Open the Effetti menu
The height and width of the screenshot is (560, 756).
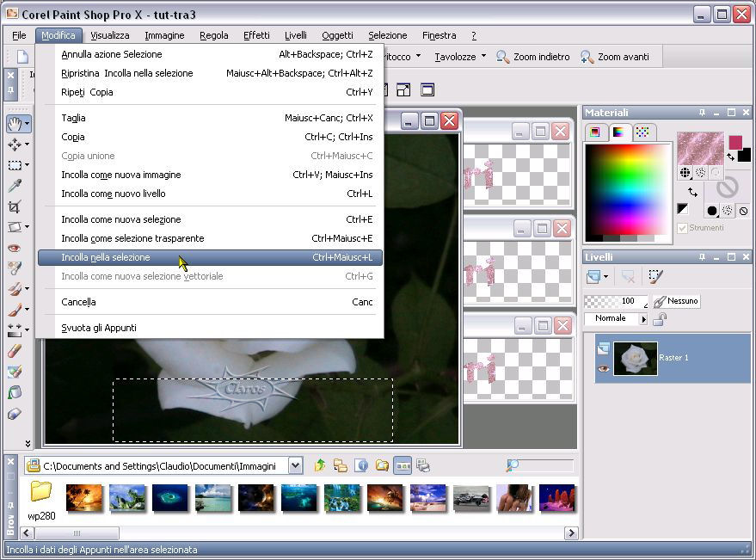click(256, 35)
